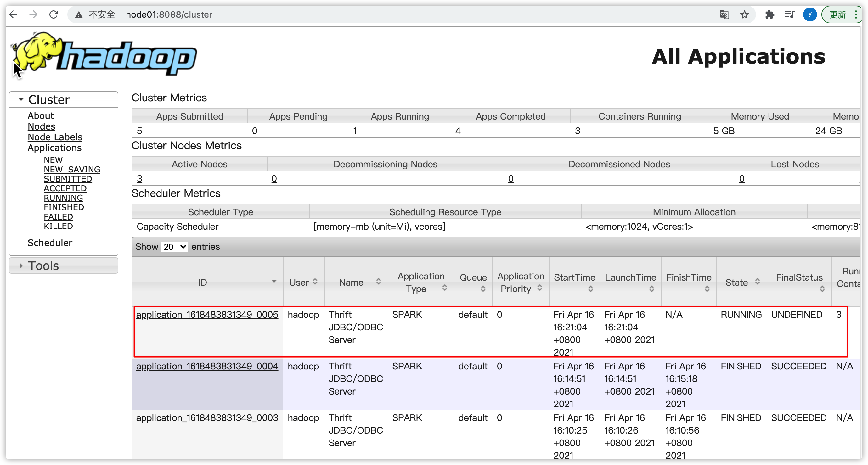Click the address bar URL node01:8088/cluster

pyautogui.click(x=169, y=14)
